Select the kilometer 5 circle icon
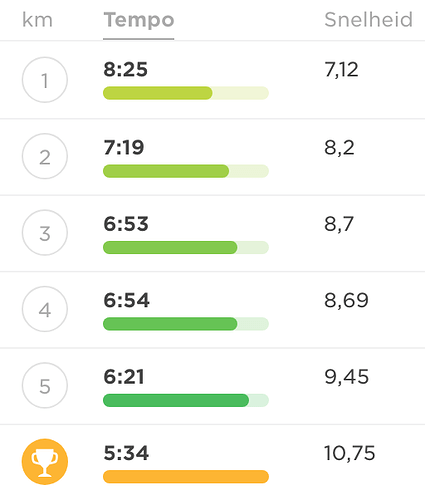The height and width of the screenshot is (500, 425). pos(45,385)
